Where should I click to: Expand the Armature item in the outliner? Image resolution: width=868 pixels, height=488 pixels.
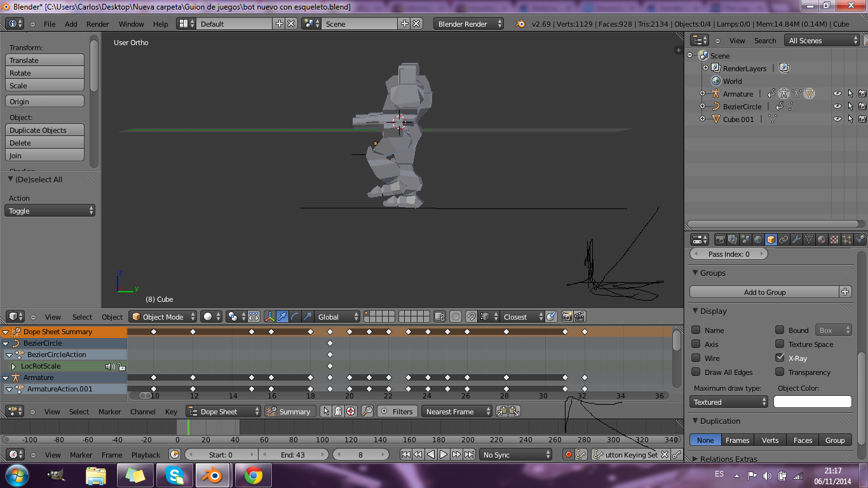(x=702, y=93)
